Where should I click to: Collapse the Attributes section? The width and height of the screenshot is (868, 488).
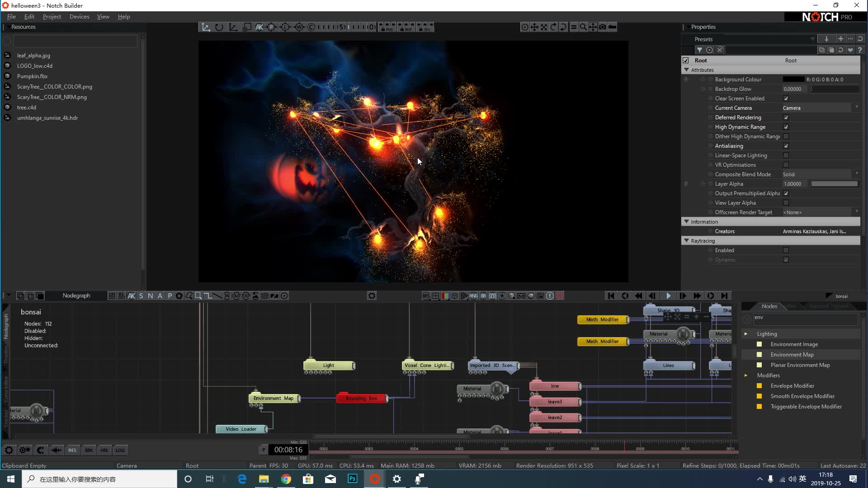tap(687, 70)
